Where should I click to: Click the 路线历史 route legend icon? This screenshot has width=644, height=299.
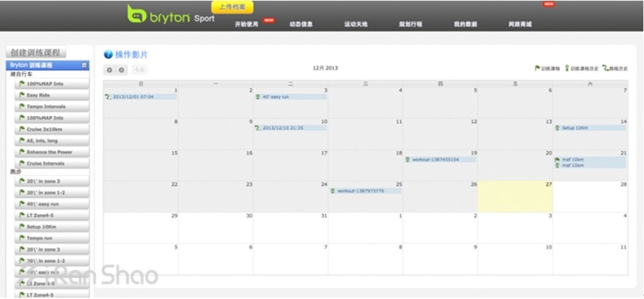click(605, 68)
